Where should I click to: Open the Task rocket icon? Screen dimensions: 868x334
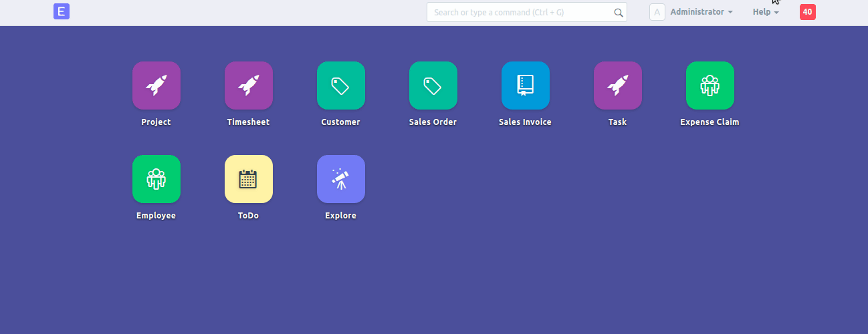[x=618, y=86]
